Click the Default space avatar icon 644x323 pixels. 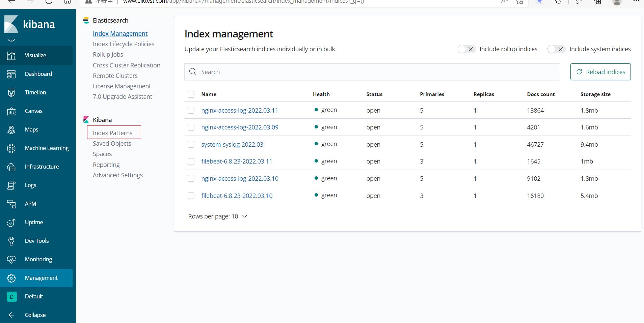11,296
